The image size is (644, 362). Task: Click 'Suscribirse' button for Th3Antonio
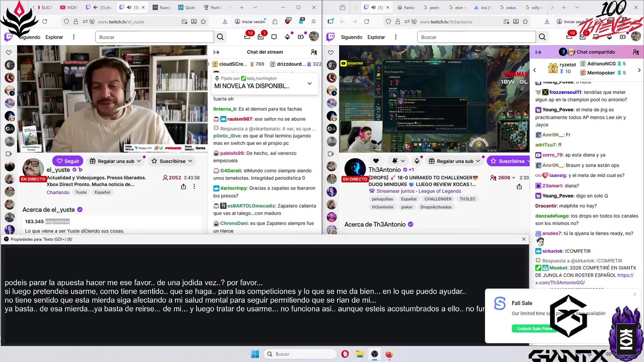[508, 161]
